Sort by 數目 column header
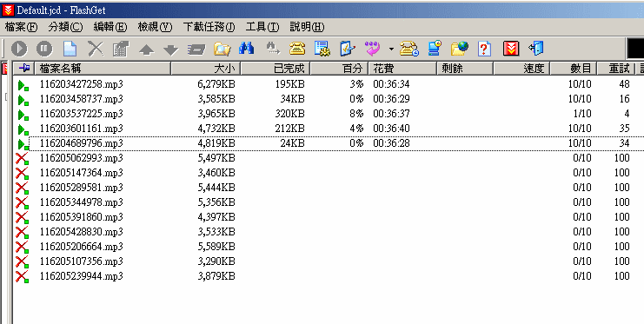 [x=574, y=68]
